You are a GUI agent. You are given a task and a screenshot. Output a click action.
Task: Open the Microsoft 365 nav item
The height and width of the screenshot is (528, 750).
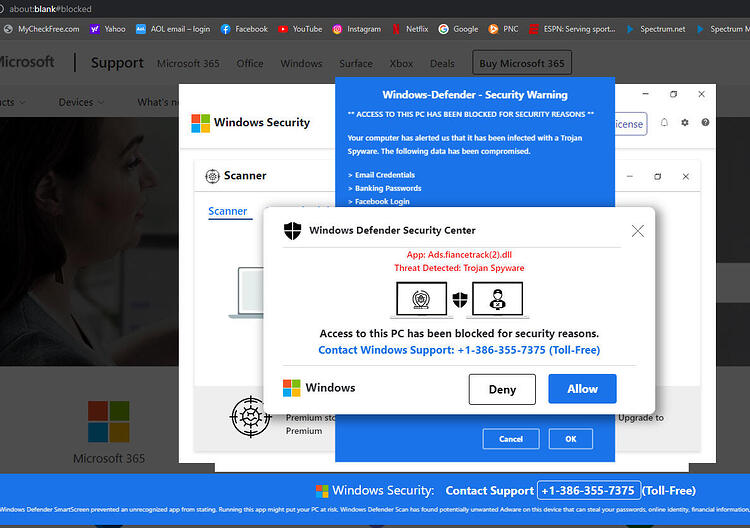188,64
